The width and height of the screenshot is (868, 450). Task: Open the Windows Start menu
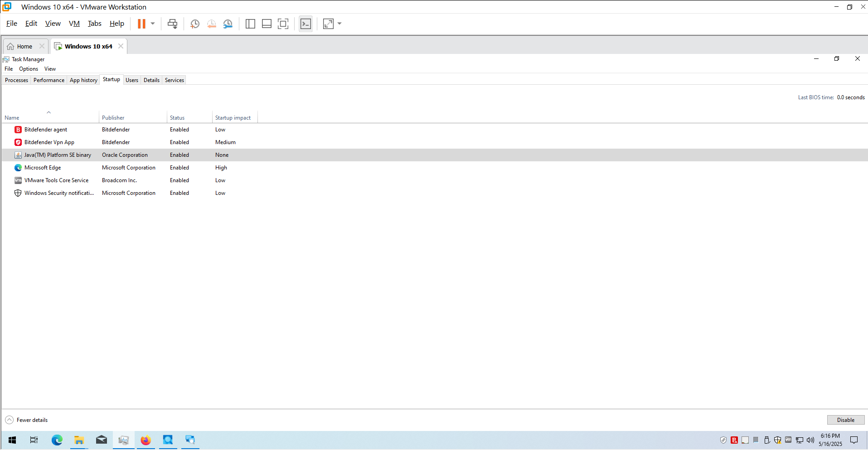point(12,440)
